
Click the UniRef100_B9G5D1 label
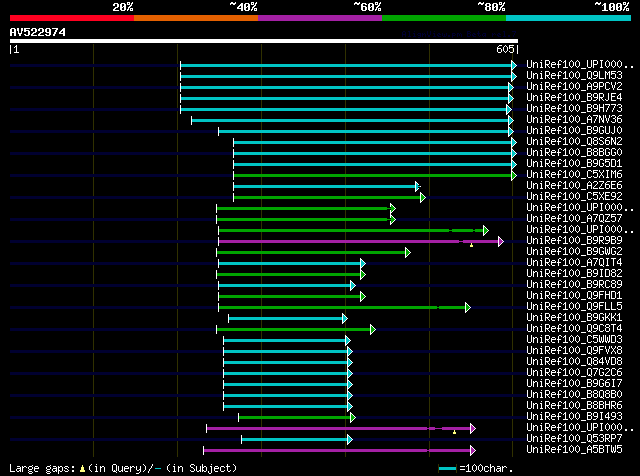coord(574,164)
